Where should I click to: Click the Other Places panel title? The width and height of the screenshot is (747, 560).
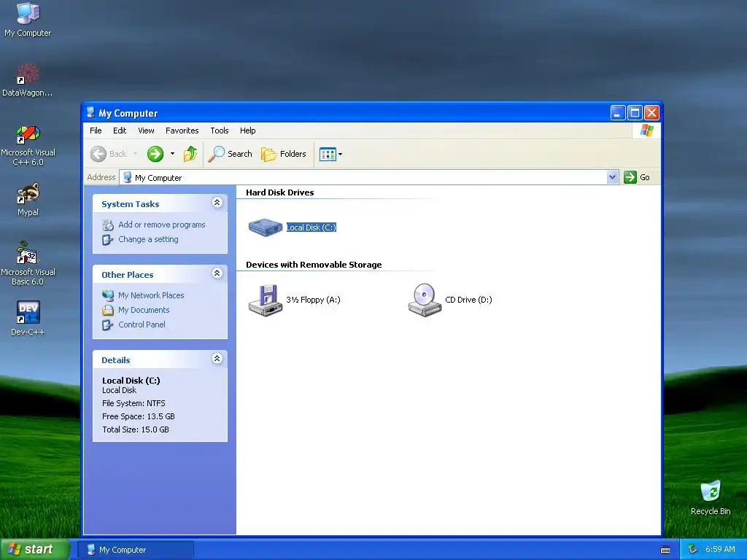point(127,275)
